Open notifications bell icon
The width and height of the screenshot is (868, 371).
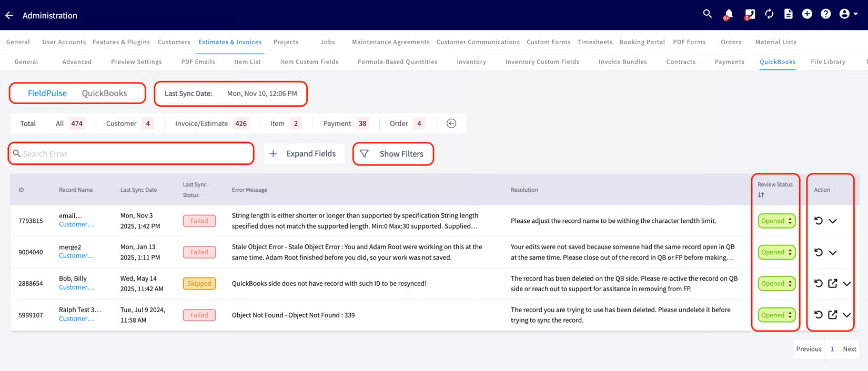[729, 14]
